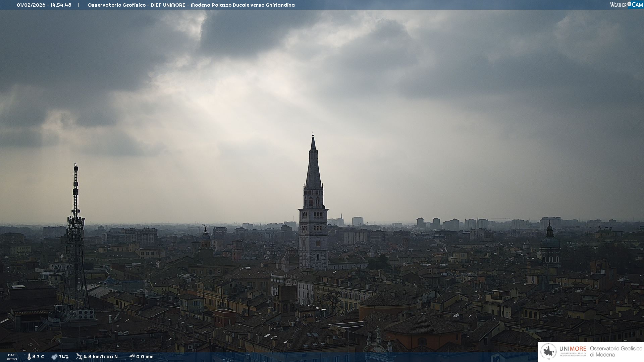This screenshot has width=644, height=362.
Task: Click the WeatherCAM logo
Action: click(x=626, y=5)
